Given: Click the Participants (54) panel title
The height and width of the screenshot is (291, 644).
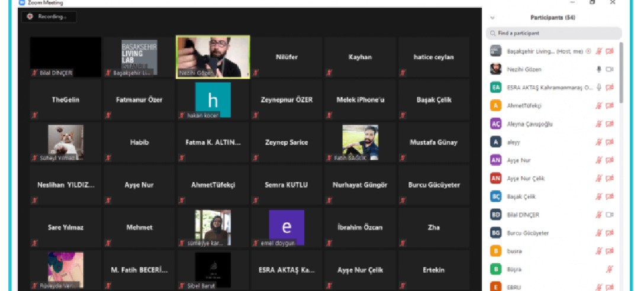Looking at the screenshot, I should (x=552, y=18).
